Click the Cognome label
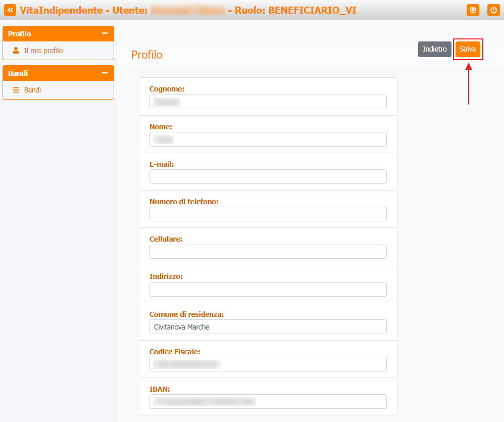 coord(167,89)
